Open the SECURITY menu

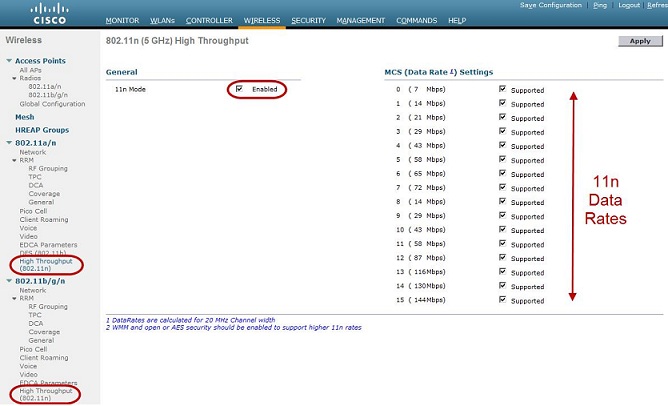point(308,20)
